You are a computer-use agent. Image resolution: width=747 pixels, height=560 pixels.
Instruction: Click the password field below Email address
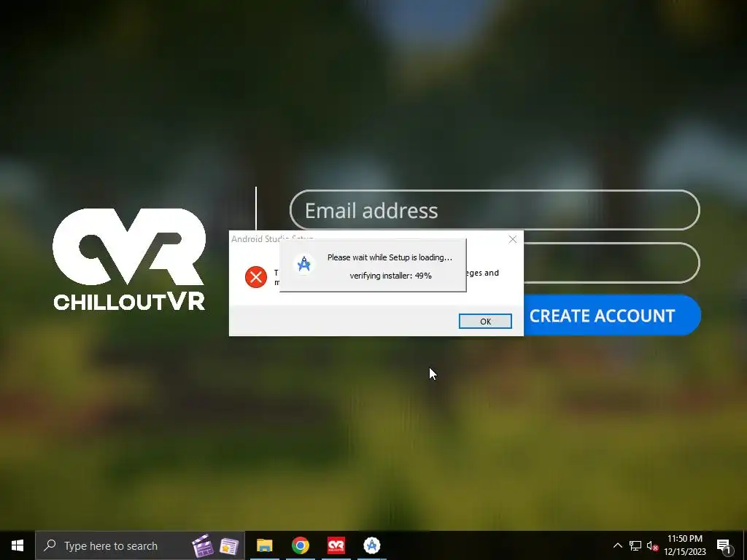click(611, 262)
